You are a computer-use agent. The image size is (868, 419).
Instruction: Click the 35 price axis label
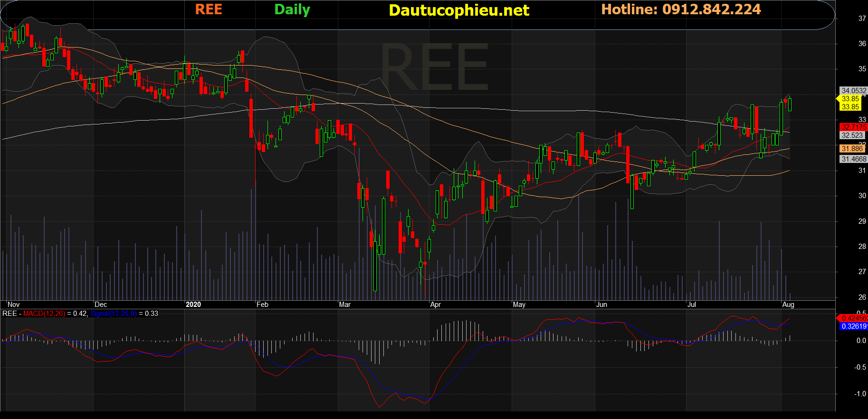click(862, 69)
